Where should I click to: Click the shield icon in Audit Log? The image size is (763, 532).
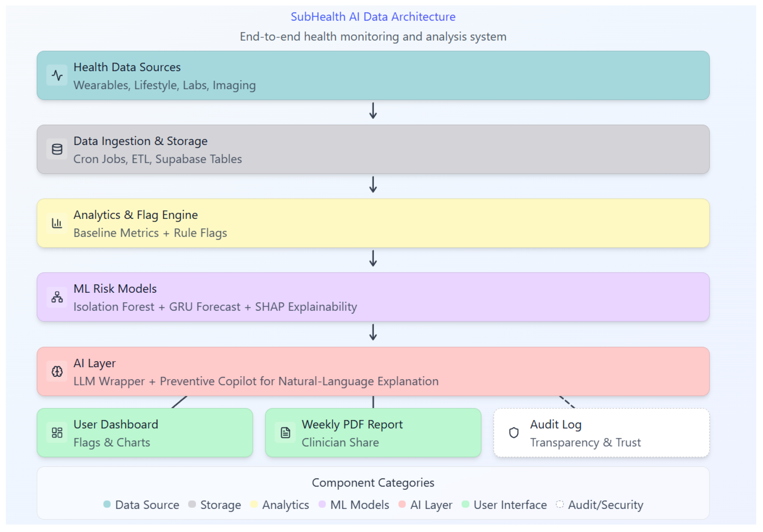point(513,432)
